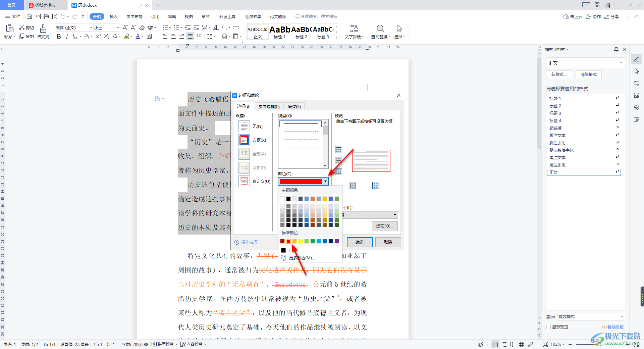The image size is (644, 349).
Task: Open the font name dropdown
Action: coord(91,28)
